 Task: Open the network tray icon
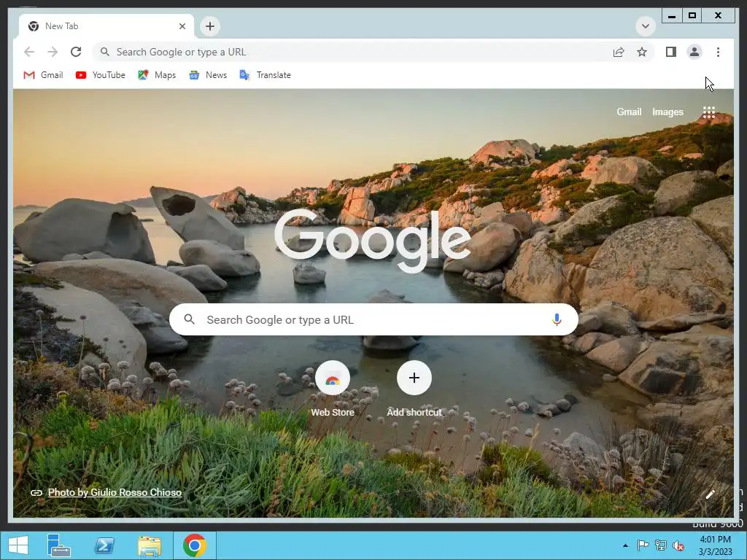tap(660, 545)
